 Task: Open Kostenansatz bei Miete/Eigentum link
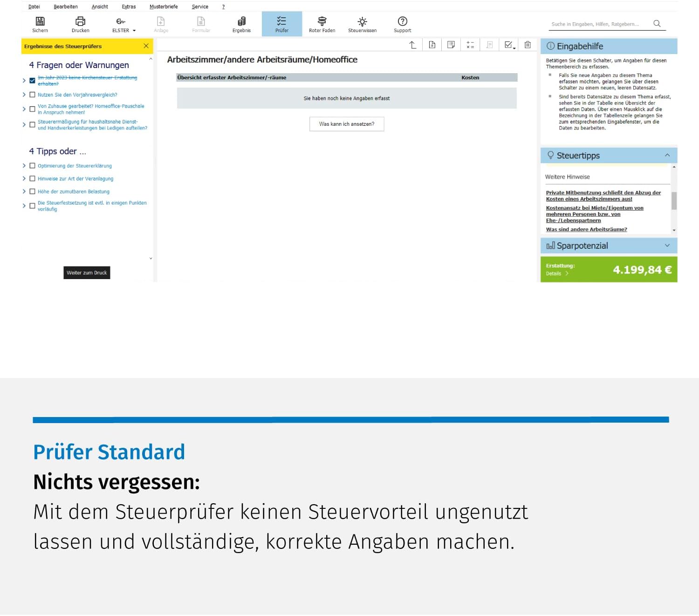tap(595, 214)
